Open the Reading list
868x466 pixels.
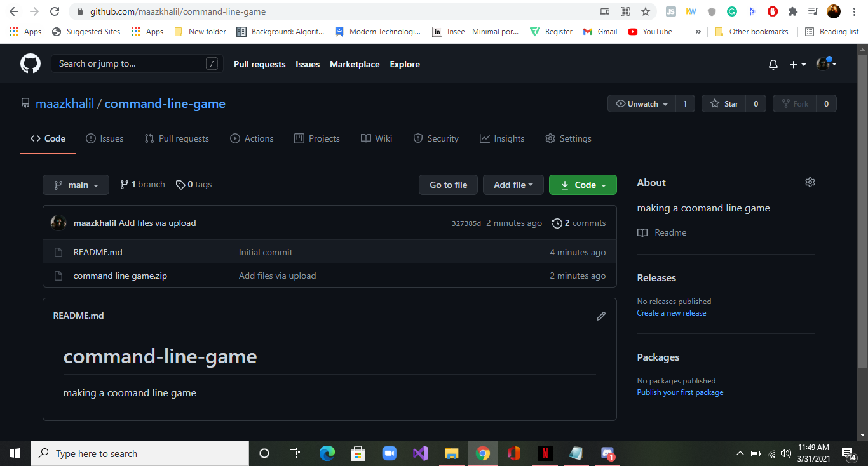pyautogui.click(x=832, y=32)
